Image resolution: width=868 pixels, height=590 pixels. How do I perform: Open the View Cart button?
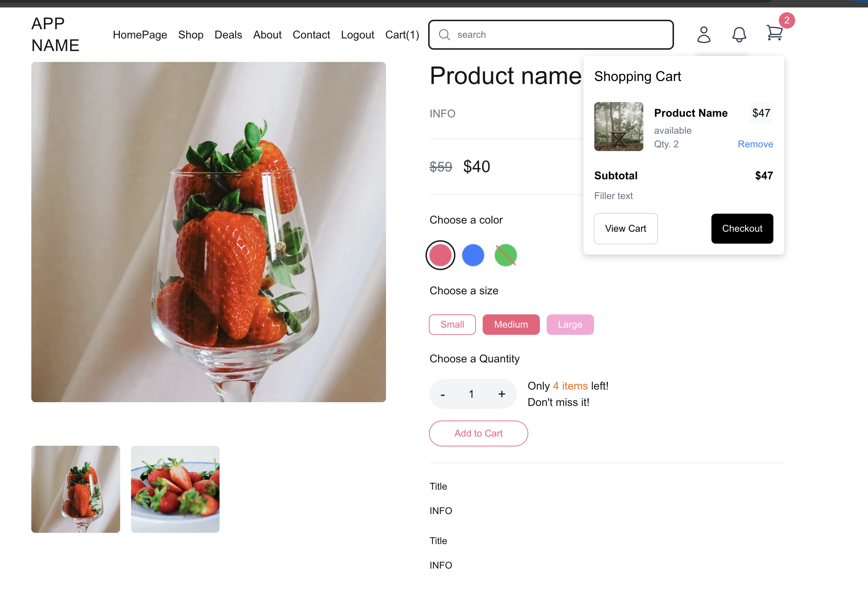point(625,229)
